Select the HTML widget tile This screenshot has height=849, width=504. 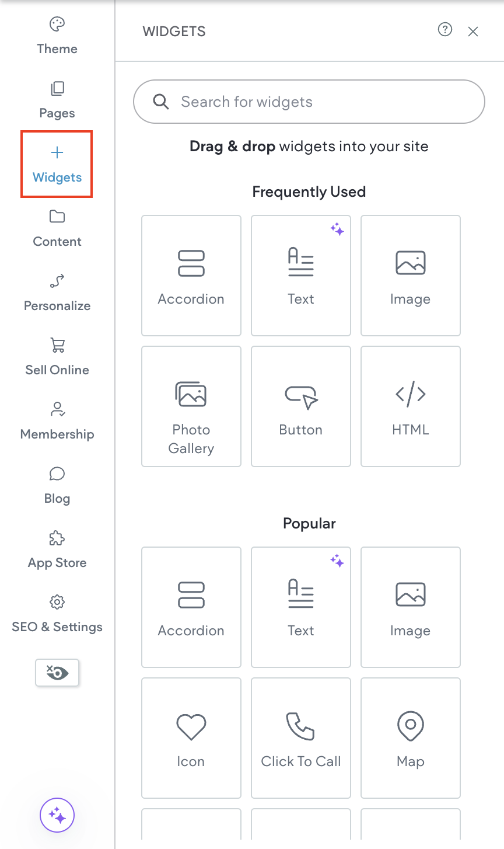pyautogui.click(x=410, y=406)
